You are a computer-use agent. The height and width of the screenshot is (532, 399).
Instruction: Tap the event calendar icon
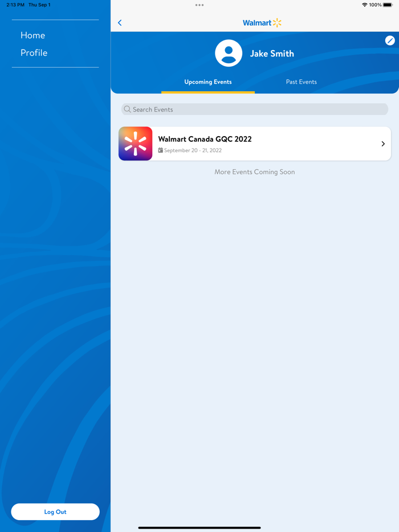click(x=161, y=150)
